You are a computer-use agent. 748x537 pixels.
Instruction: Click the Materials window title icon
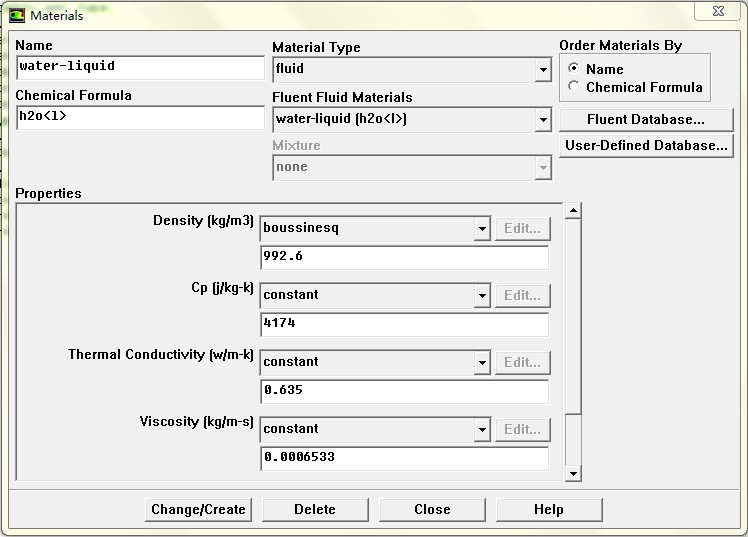(16, 15)
